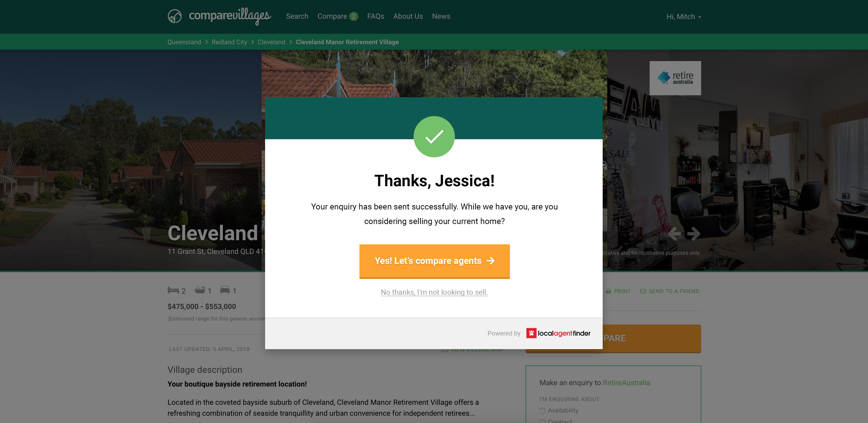This screenshot has height=423, width=868.
Task: Open the Compare menu item
Action: (337, 16)
